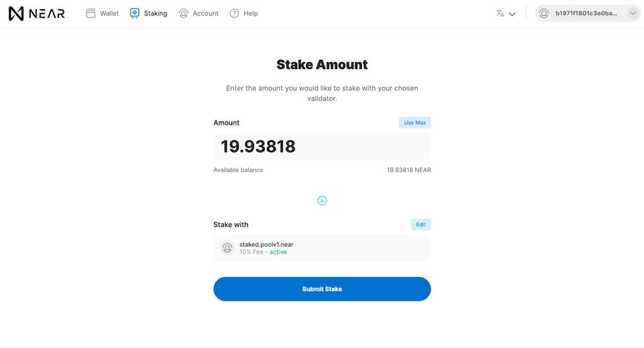Go to the Wallet menu item
This screenshot has height=348, width=644.
pos(102,13)
